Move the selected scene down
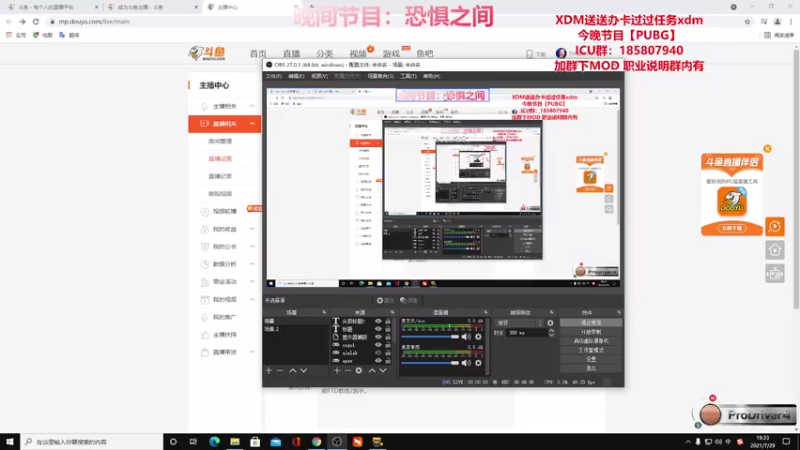 point(304,370)
